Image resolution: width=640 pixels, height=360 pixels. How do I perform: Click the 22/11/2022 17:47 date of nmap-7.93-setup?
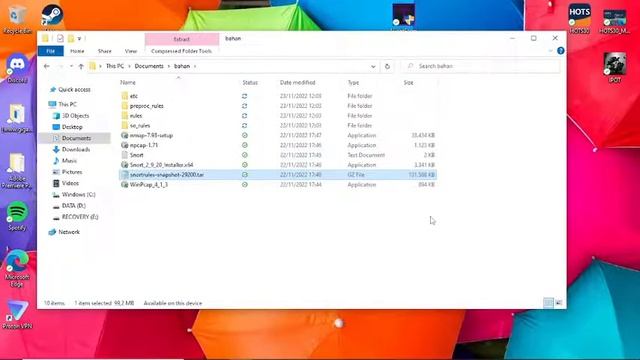click(x=300, y=135)
